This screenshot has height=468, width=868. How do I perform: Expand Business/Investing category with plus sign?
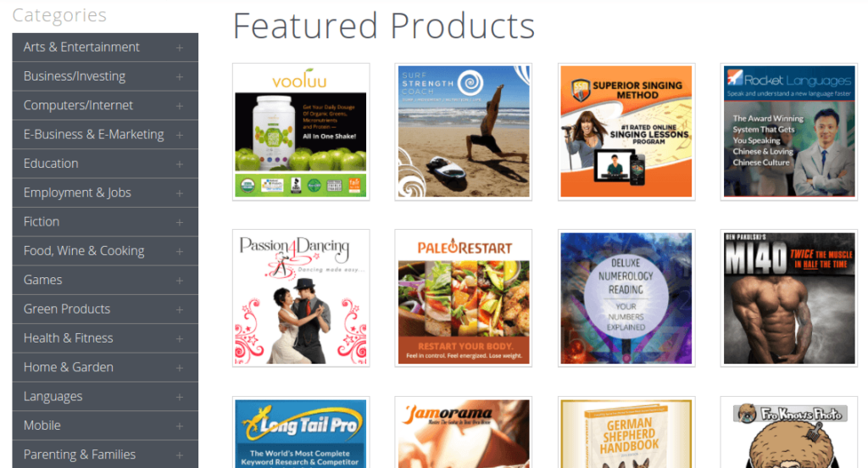point(180,77)
